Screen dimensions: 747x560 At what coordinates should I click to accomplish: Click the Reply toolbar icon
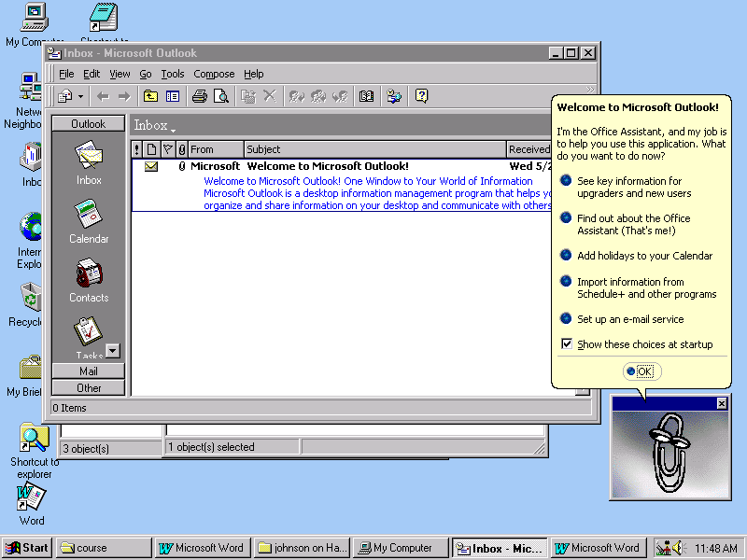[x=296, y=97]
